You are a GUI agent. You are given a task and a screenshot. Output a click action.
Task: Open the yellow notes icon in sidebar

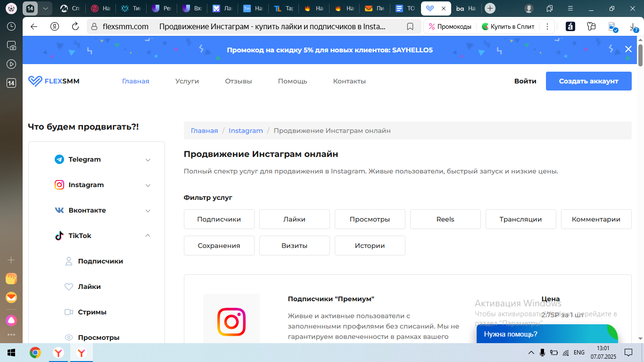(11, 279)
